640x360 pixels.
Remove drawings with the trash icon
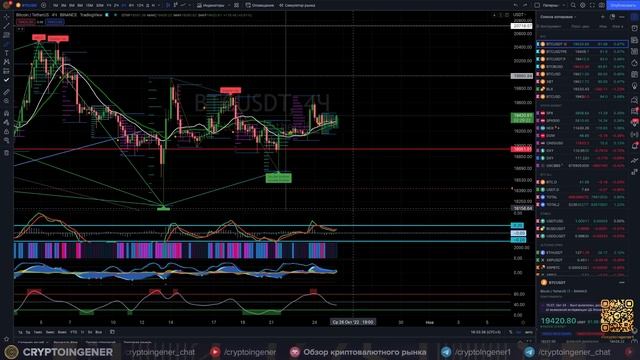tap(7, 153)
